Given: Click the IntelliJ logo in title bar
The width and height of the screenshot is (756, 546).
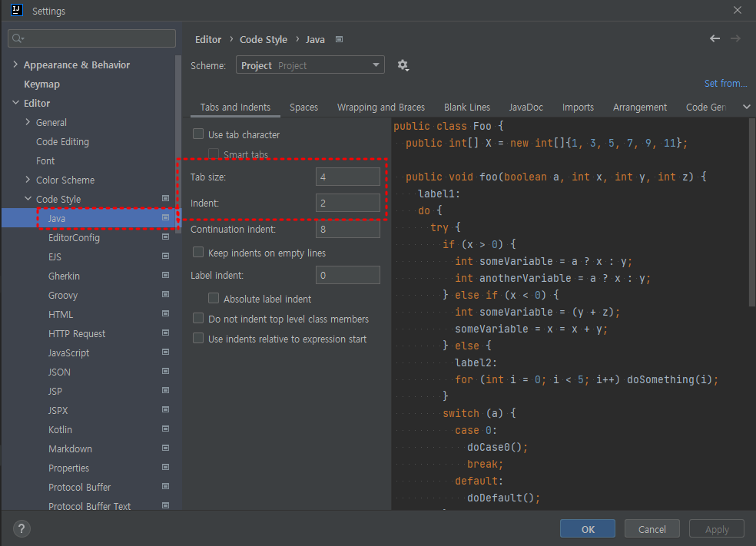Looking at the screenshot, I should 17,10.
